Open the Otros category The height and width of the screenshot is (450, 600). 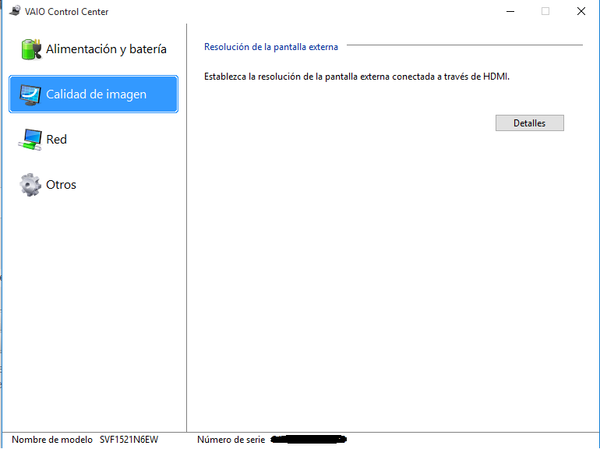(61, 185)
